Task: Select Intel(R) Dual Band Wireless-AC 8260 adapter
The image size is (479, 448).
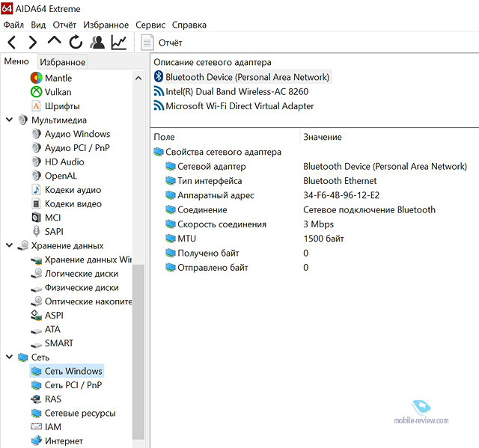Action: click(x=237, y=91)
